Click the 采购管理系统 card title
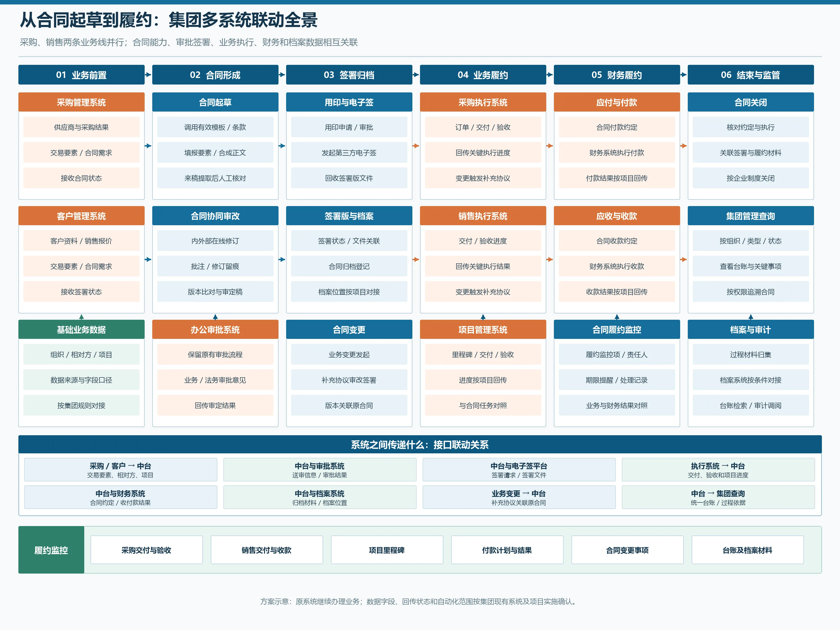840x630 pixels. [81, 102]
